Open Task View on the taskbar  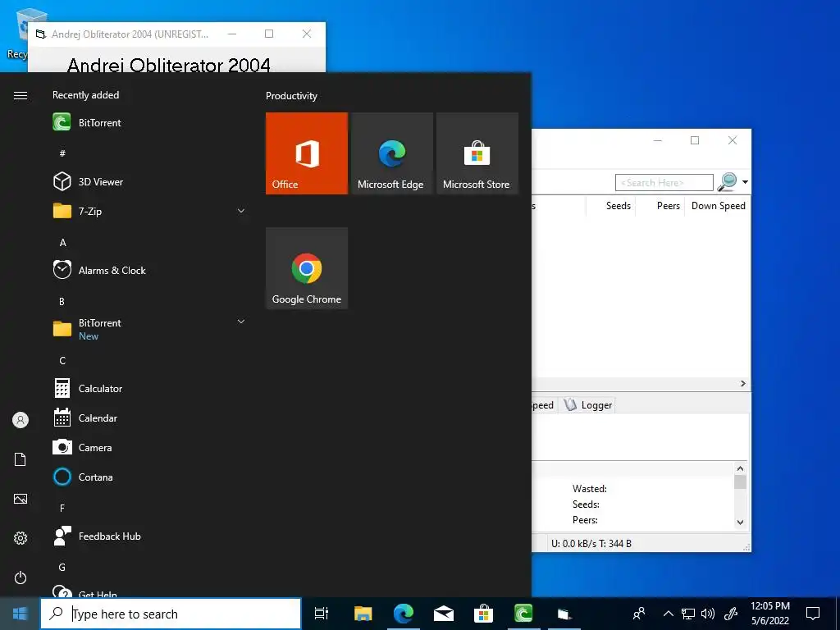click(x=322, y=614)
